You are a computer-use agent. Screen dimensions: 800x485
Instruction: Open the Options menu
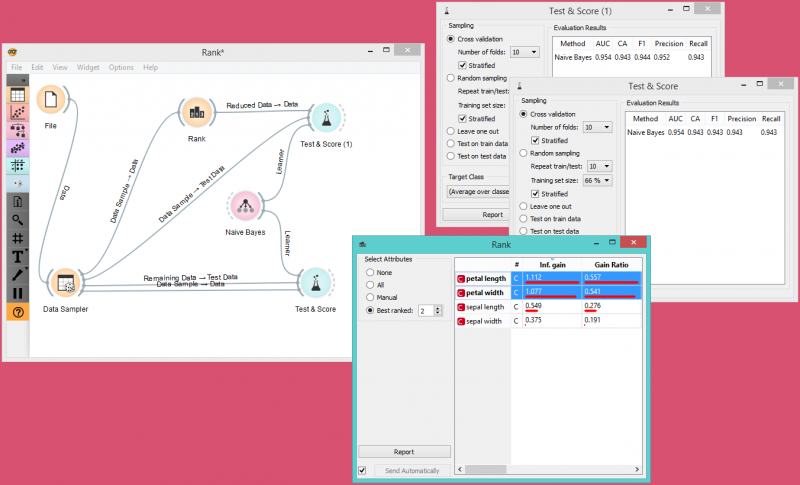(121, 67)
